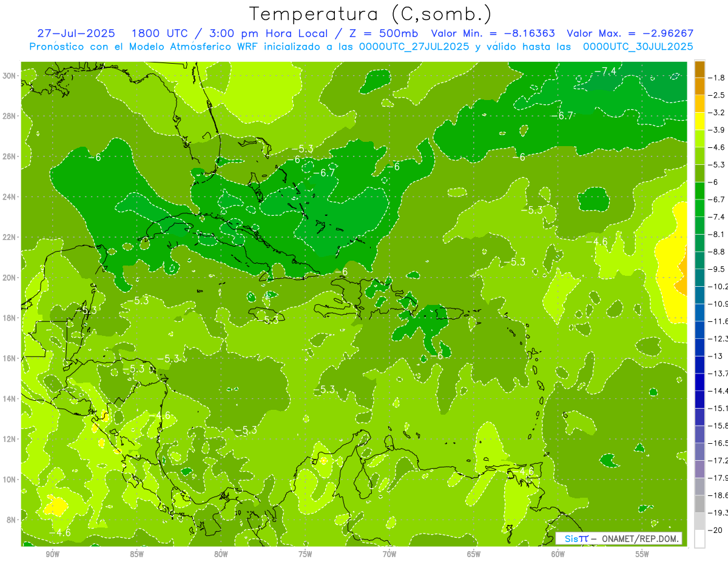Image resolution: width=728 pixels, height=562 pixels.
Task: Click latitude axis label "20N"
Action: [x=10, y=278]
